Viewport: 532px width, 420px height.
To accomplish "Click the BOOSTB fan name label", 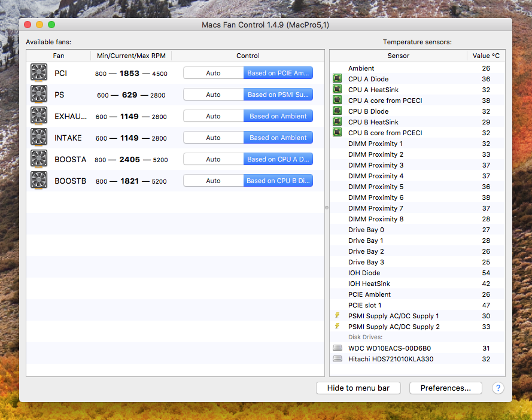I will click(70, 181).
